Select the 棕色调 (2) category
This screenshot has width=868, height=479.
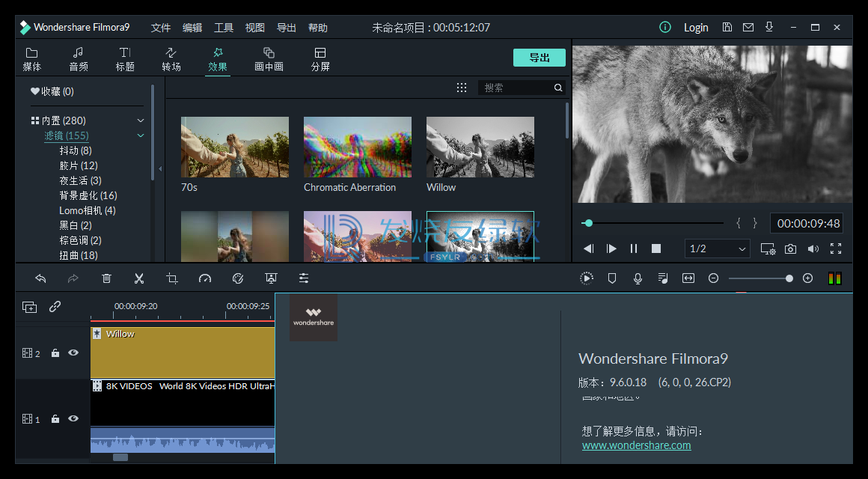[80, 240]
